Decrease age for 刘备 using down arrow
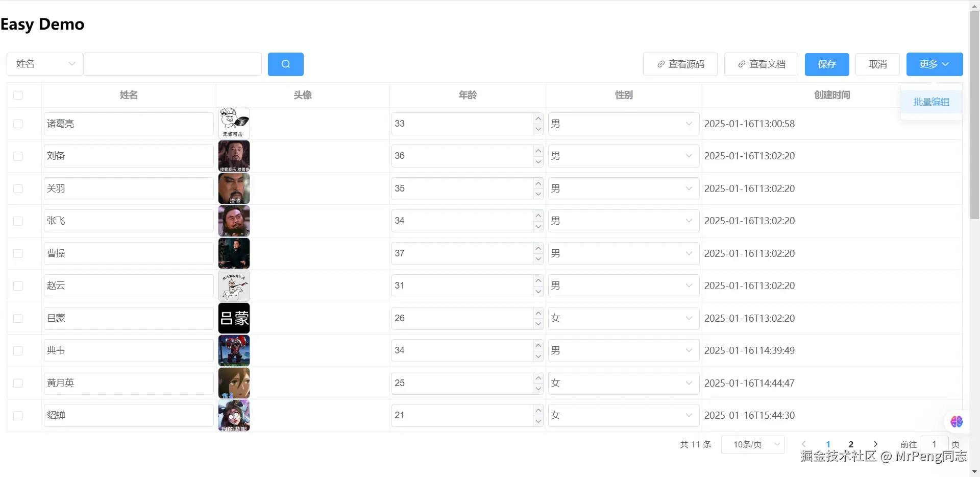 (x=538, y=162)
